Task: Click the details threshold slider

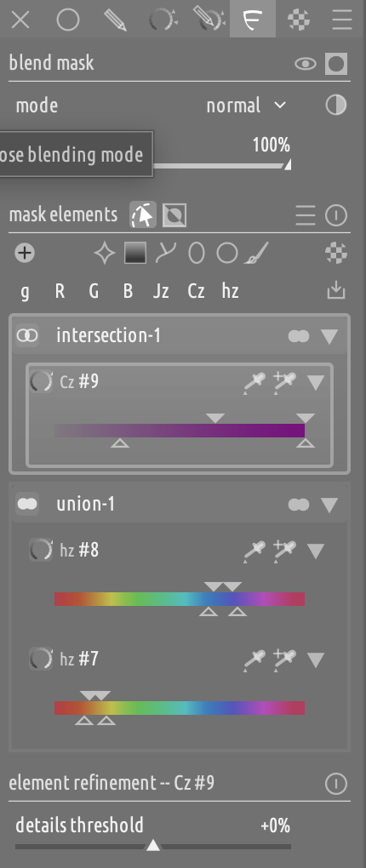Action: pyautogui.click(x=153, y=836)
